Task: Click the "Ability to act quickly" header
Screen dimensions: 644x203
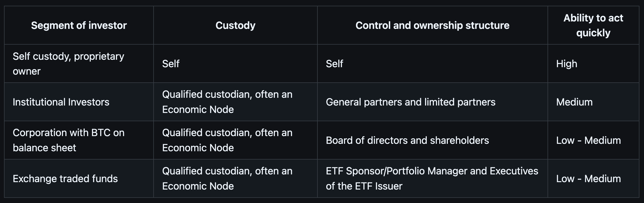Action: coord(593,25)
